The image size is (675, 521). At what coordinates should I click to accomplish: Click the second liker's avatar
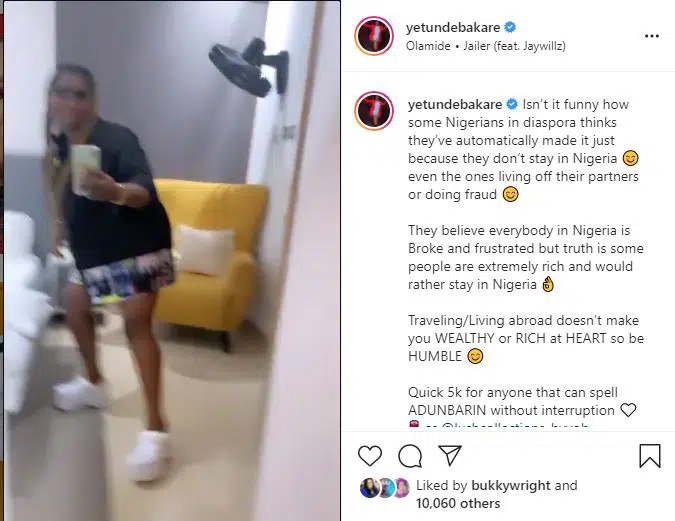(x=386, y=487)
